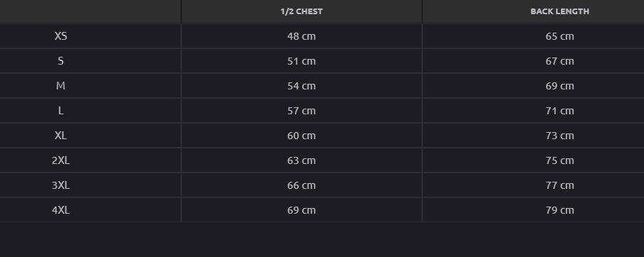Select the 2XL size row label
Screen dimensions: 644x257
tap(61, 160)
